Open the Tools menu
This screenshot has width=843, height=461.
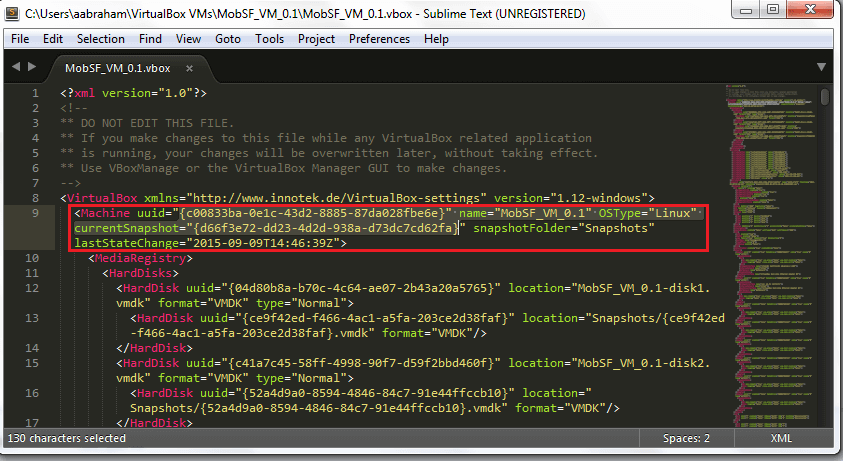click(x=269, y=39)
